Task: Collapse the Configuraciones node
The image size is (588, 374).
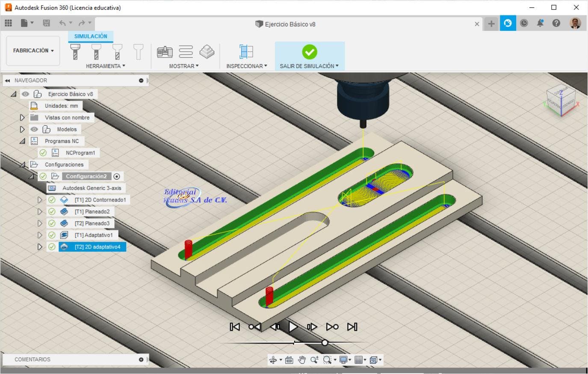Action: point(22,165)
